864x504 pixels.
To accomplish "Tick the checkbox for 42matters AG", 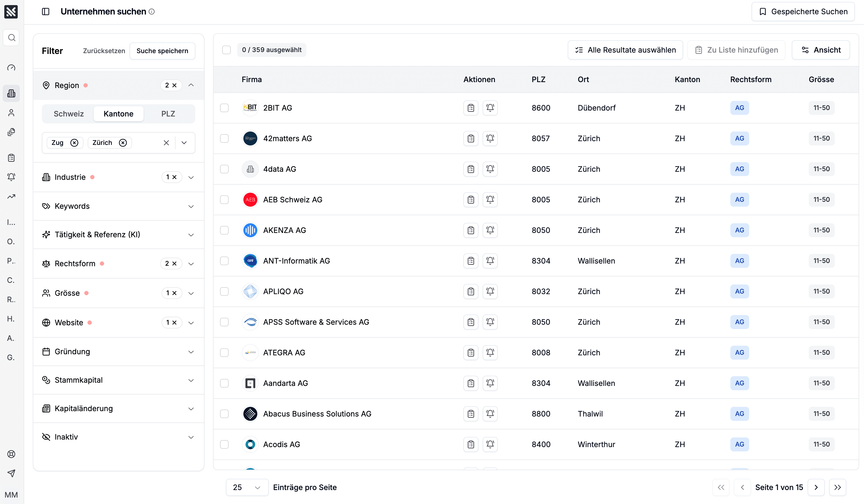I will (224, 138).
